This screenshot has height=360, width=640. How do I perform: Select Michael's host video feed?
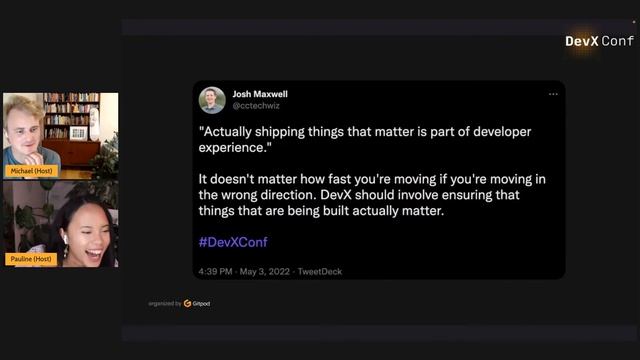point(61,136)
